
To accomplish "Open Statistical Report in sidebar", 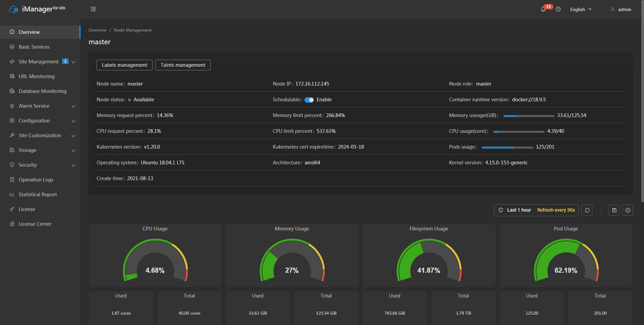I will point(38,195).
